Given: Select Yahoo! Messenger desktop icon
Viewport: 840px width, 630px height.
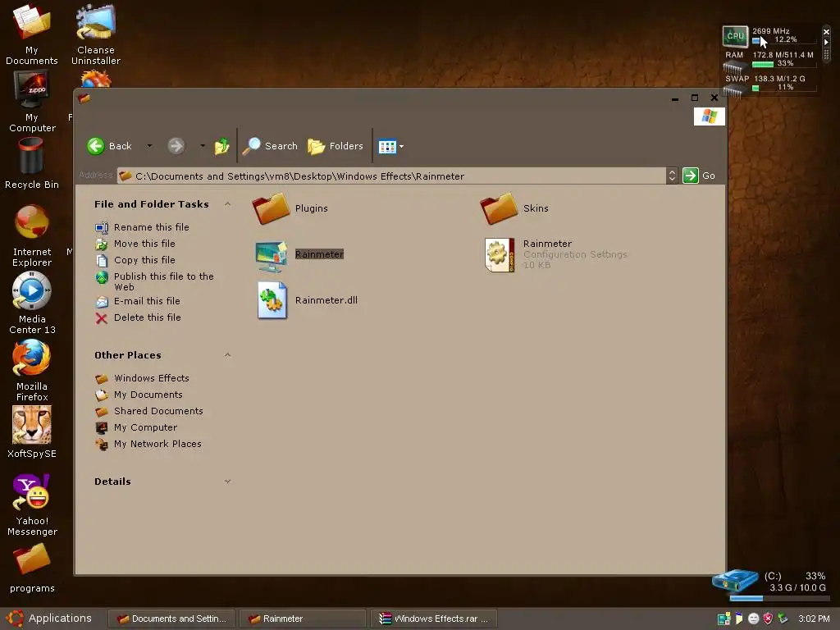Looking at the screenshot, I should [32, 492].
